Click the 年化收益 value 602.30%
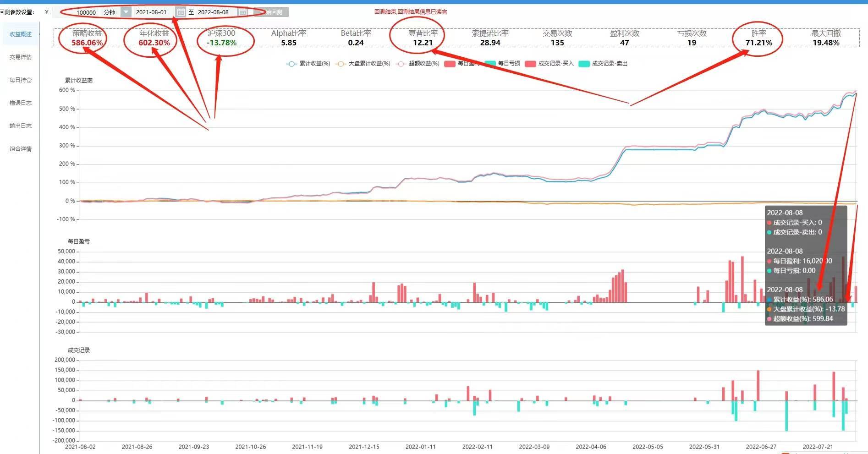868x454 pixels. point(154,43)
